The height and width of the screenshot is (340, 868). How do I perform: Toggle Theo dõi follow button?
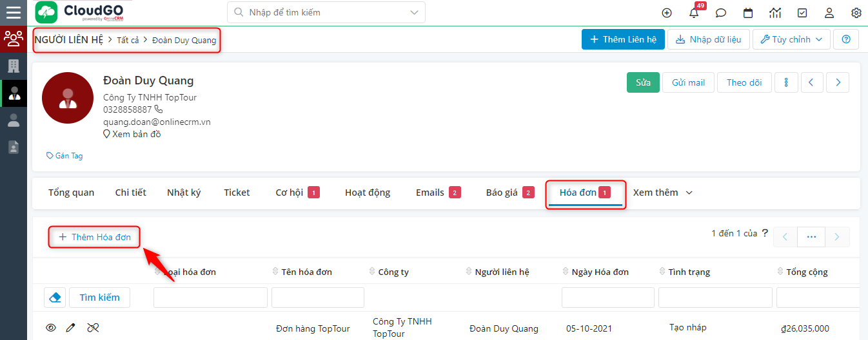(x=744, y=82)
